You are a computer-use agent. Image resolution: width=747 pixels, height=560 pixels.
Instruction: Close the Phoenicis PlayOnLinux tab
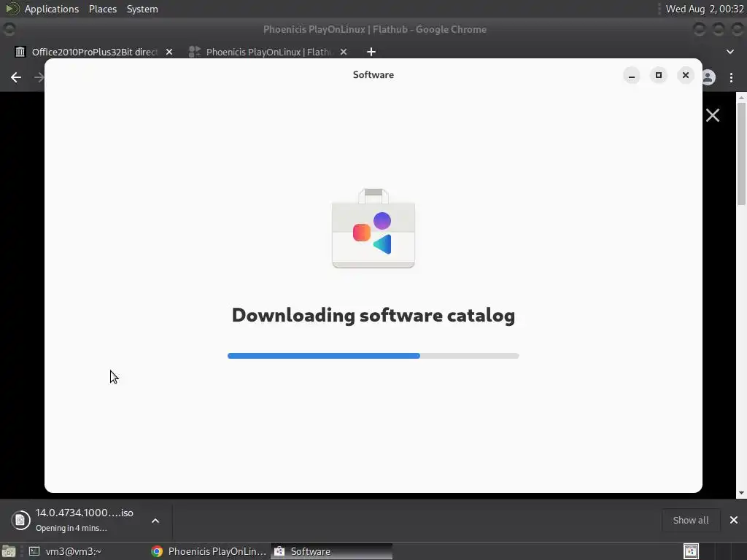click(344, 52)
